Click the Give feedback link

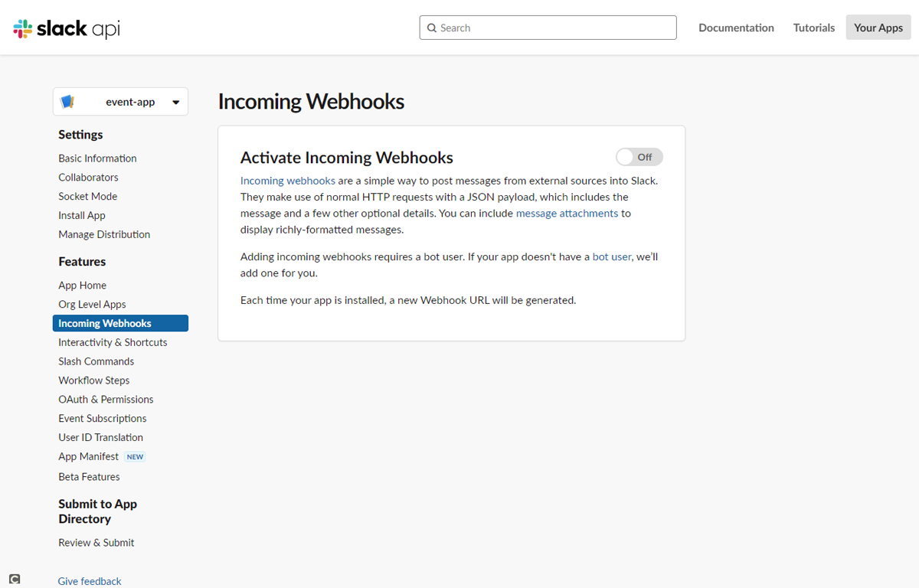click(x=90, y=581)
